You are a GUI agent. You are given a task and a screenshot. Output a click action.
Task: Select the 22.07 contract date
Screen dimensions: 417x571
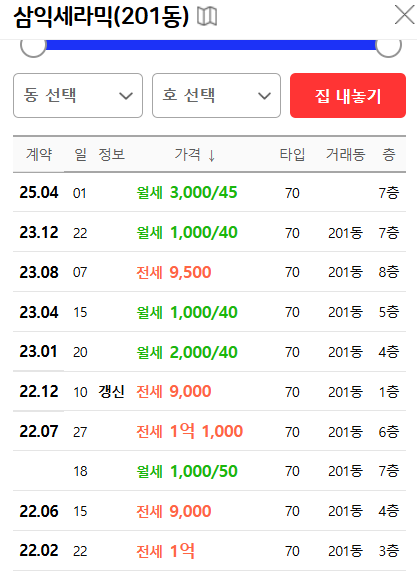pos(39,431)
